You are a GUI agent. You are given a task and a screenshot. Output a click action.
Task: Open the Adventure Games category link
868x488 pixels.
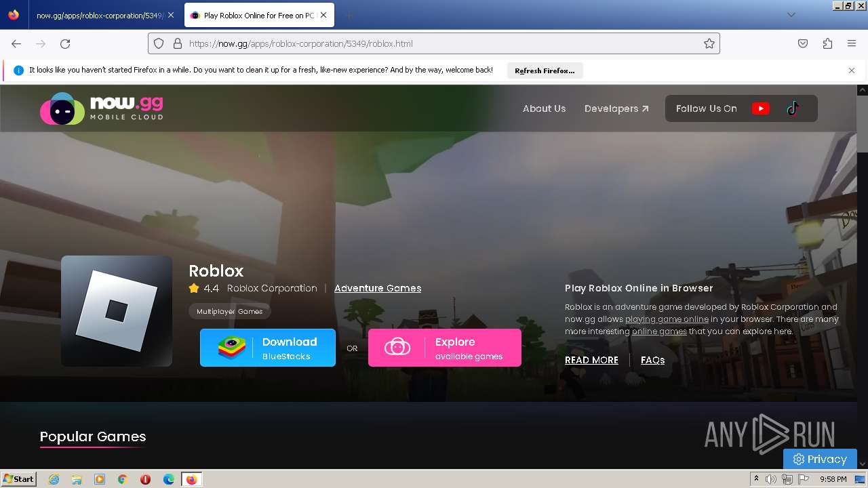pyautogui.click(x=378, y=288)
